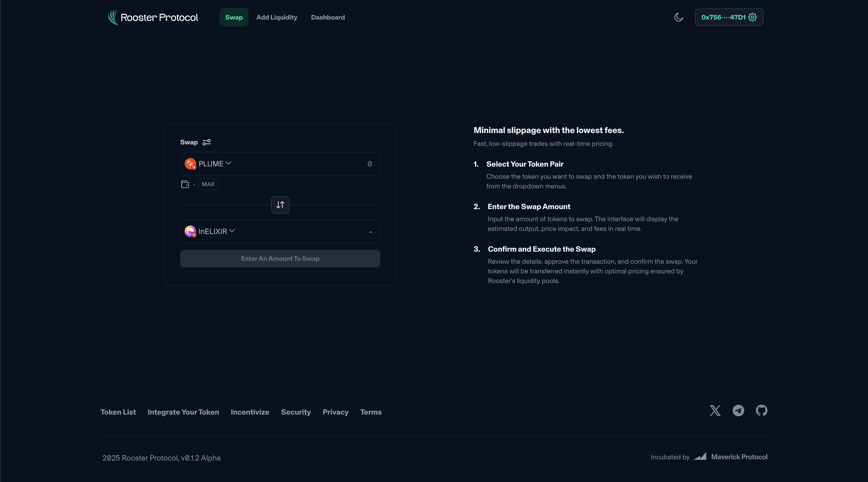Screen dimensions: 868x482
Task: Go to the Dashboard tab
Action: [x=327, y=17]
